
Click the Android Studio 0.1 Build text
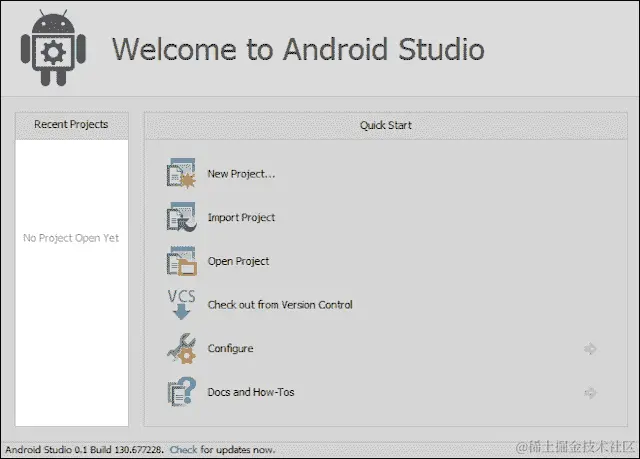click(x=84, y=450)
